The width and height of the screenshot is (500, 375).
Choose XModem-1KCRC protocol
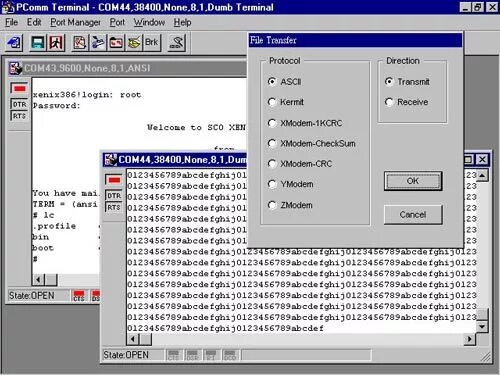coord(305,123)
